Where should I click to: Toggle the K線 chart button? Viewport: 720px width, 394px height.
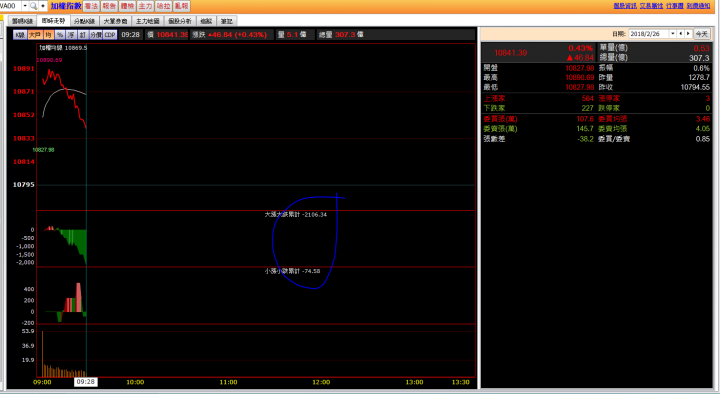[20, 35]
